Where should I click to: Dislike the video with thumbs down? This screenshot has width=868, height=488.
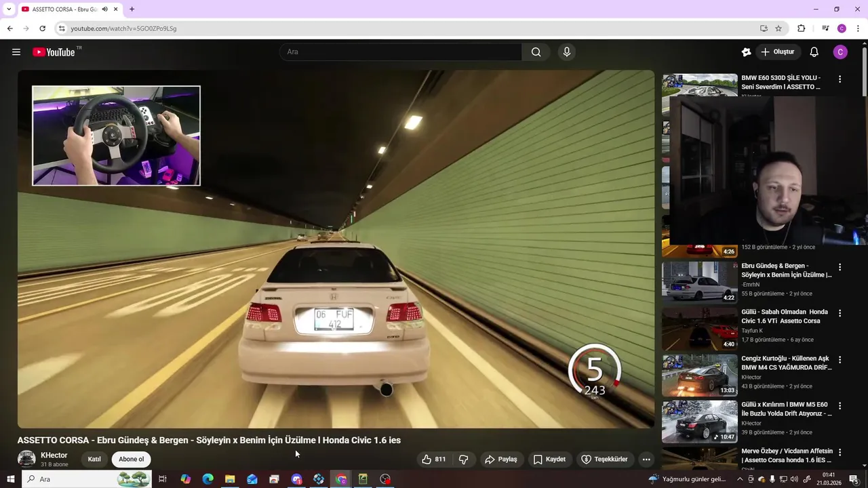point(464,460)
